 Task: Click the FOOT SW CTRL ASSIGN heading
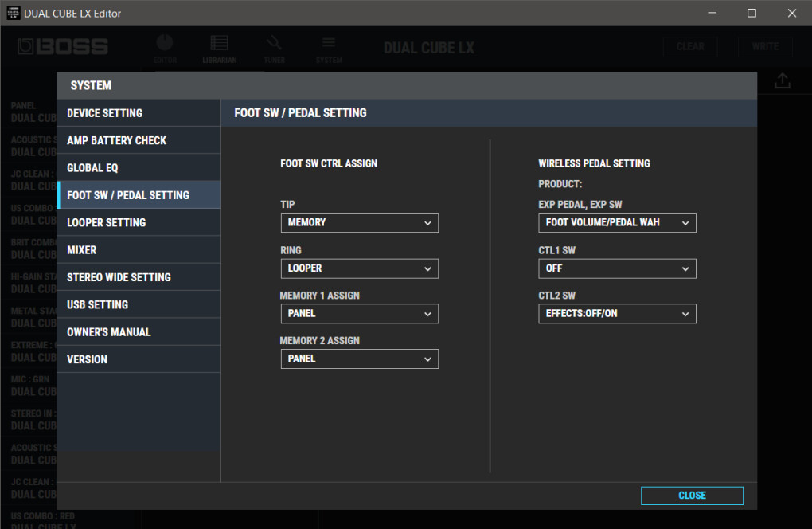tap(329, 163)
